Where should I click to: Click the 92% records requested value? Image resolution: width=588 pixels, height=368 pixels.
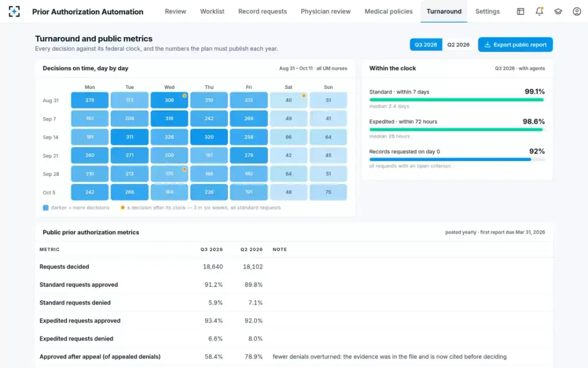pyautogui.click(x=537, y=151)
